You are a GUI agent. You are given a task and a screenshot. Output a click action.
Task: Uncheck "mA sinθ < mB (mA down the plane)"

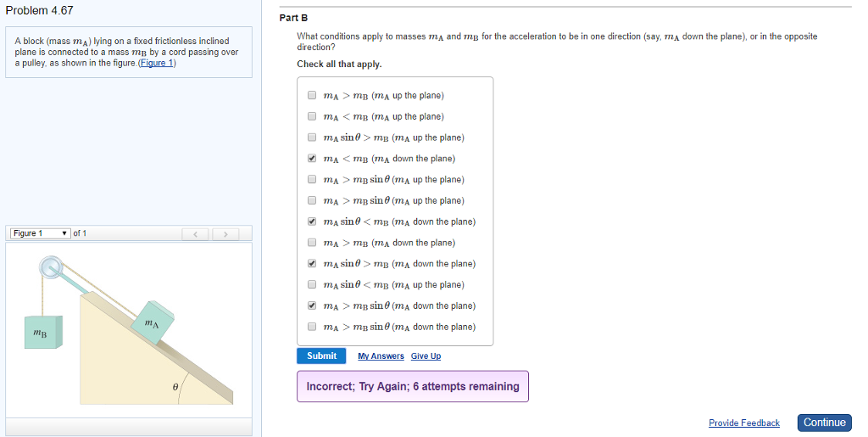(x=312, y=222)
